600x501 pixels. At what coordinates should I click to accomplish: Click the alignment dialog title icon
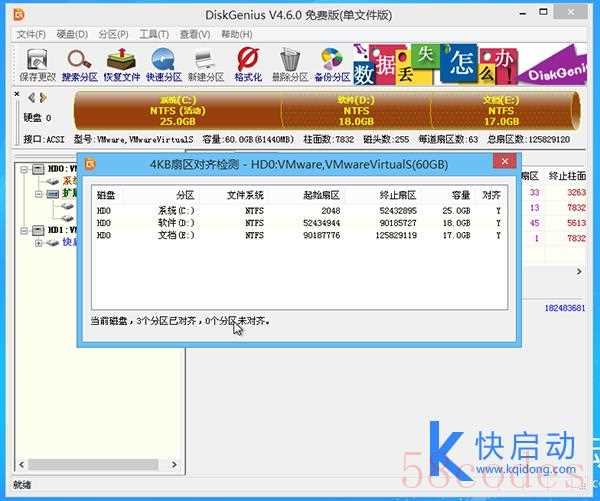(x=90, y=164)
